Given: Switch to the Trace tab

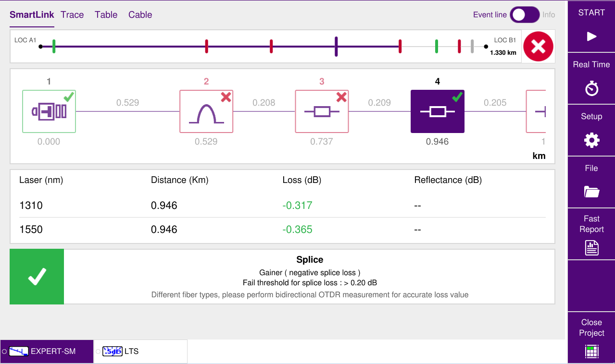Looking at the screenshot, I should click(72, 15).
